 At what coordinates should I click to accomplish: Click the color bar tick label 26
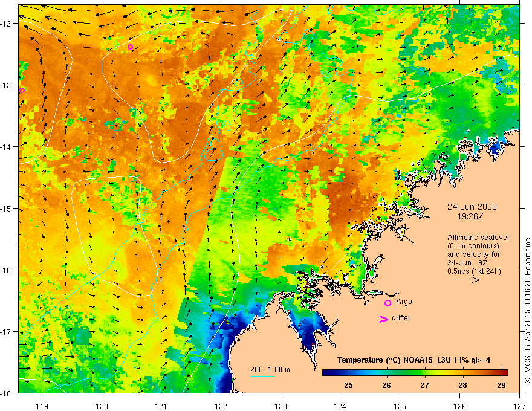[386, 386]
